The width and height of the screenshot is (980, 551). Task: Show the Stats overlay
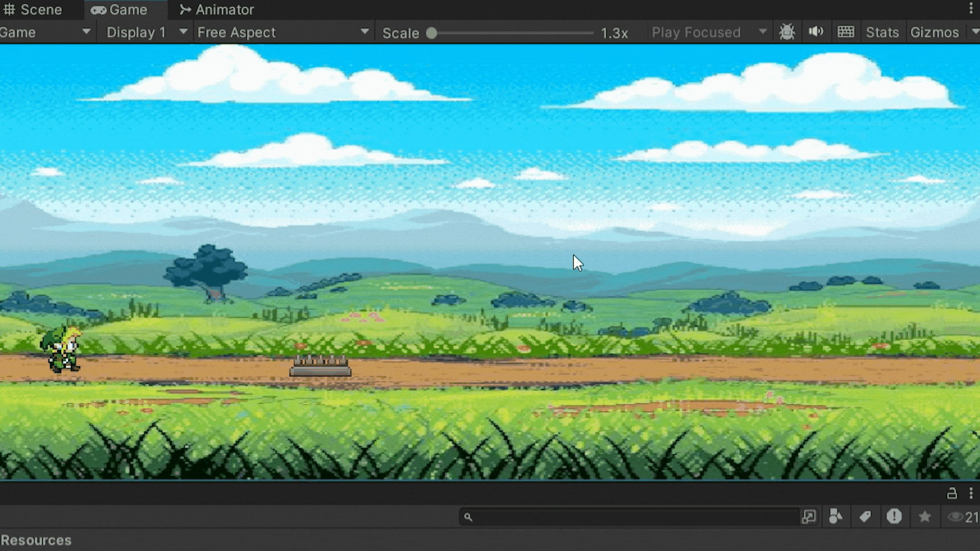[882, 32]
